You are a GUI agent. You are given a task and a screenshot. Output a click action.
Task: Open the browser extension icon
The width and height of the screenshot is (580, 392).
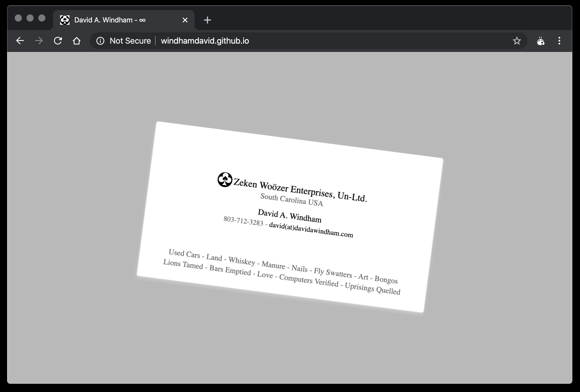pyautogui.click(x=541, y=41)
